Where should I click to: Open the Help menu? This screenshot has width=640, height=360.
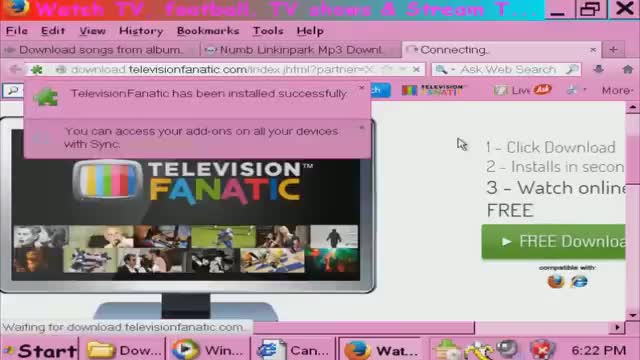310,31
